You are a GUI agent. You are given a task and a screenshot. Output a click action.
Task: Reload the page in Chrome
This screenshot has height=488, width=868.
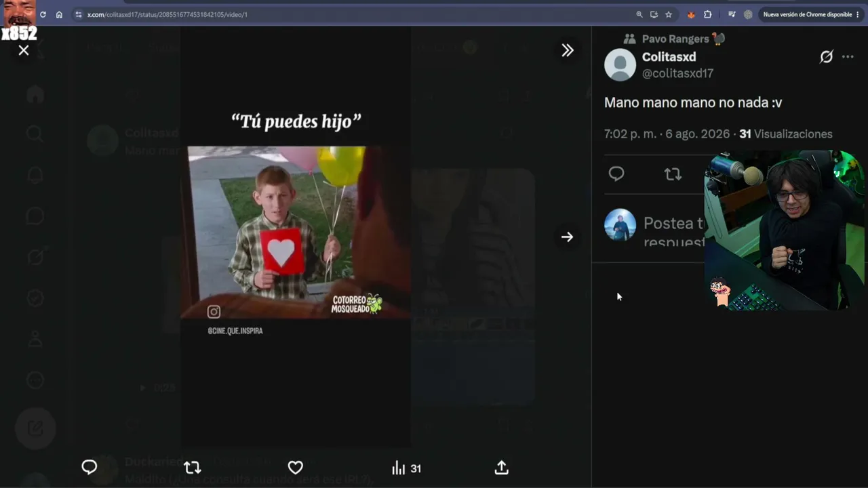pos(43,14)
